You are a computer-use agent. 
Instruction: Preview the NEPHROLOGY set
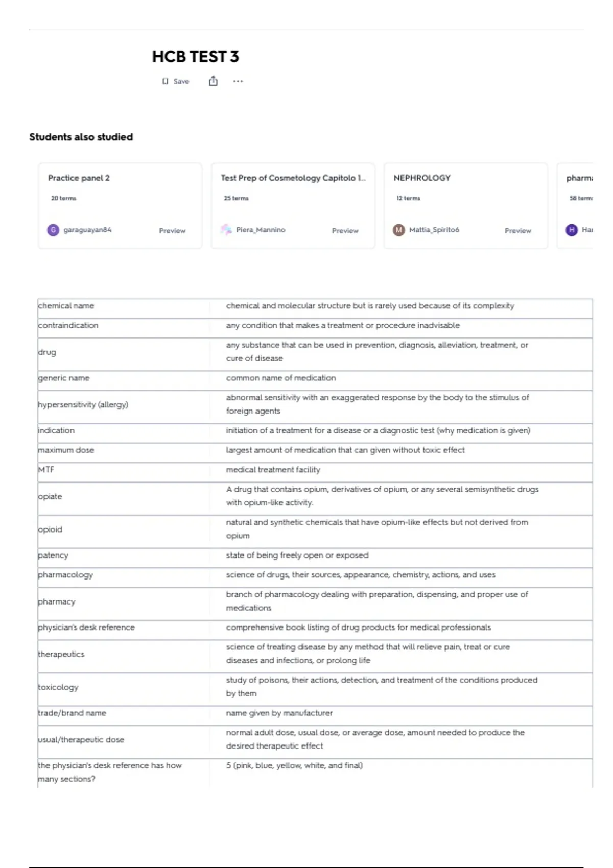click(518, 231)
